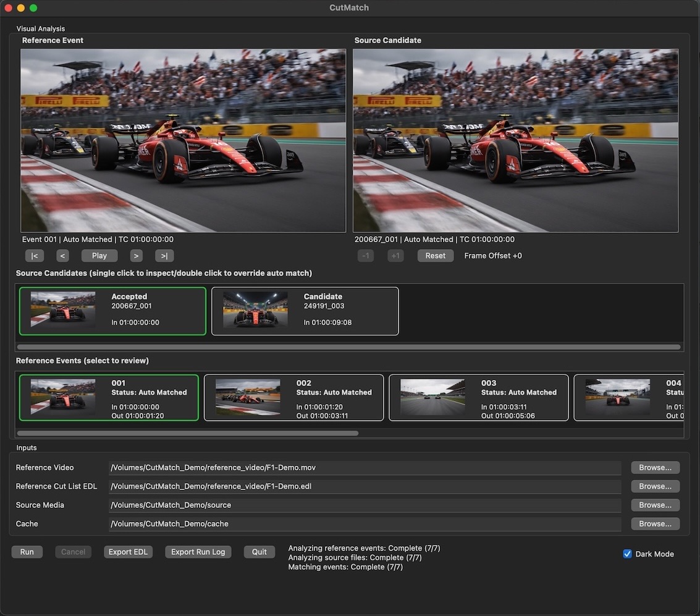Click the Source Candidates horizontal scrollbar

(x=348, y=347)
